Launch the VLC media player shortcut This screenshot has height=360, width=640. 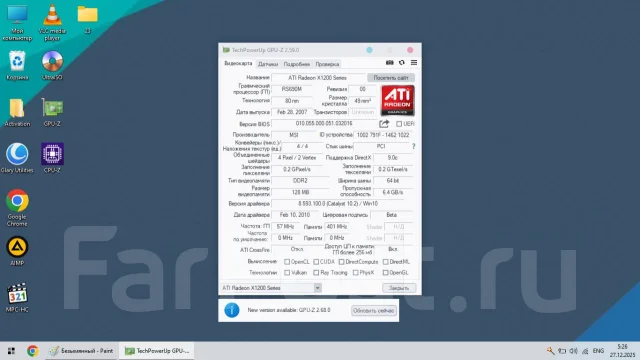coord(52,22)
